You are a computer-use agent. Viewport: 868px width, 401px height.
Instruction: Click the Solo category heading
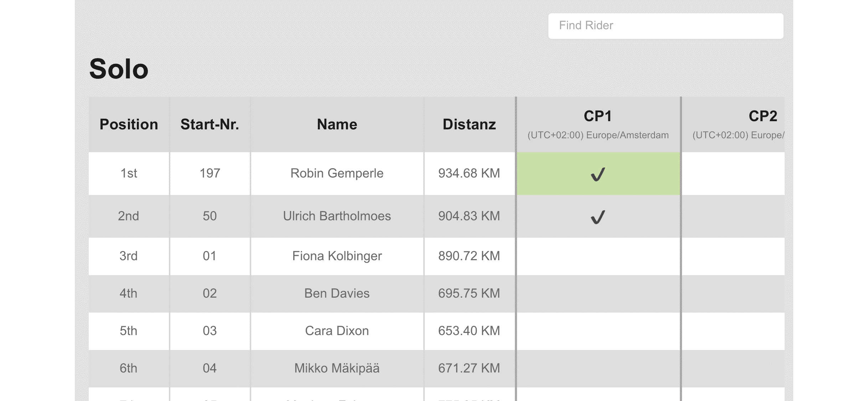coord(119,69)
